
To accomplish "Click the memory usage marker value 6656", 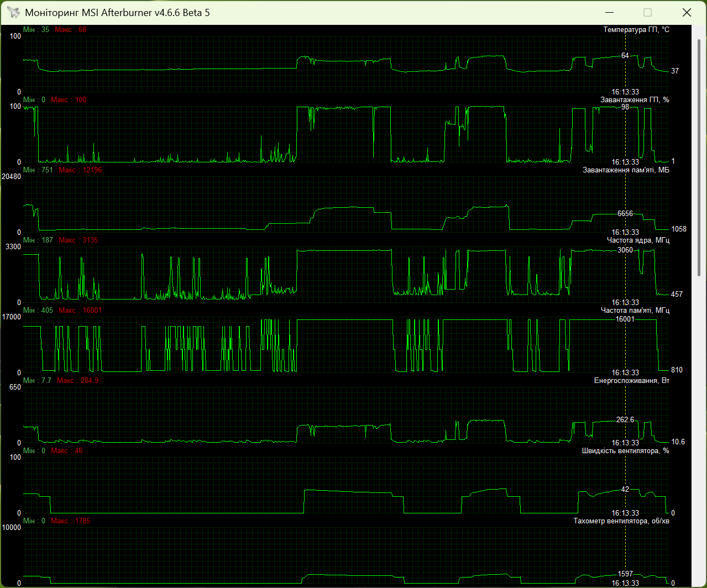I will click(625, 213).
